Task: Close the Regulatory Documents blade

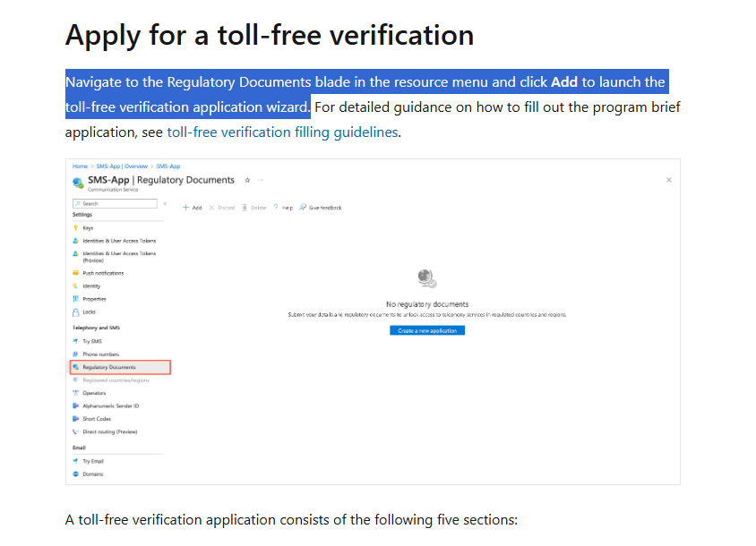Action: 669,180
